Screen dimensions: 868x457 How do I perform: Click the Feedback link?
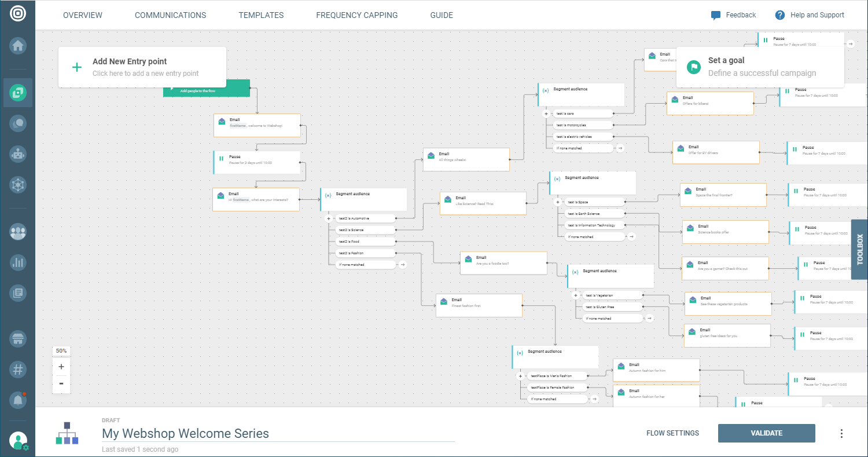(x=734, y=15)
